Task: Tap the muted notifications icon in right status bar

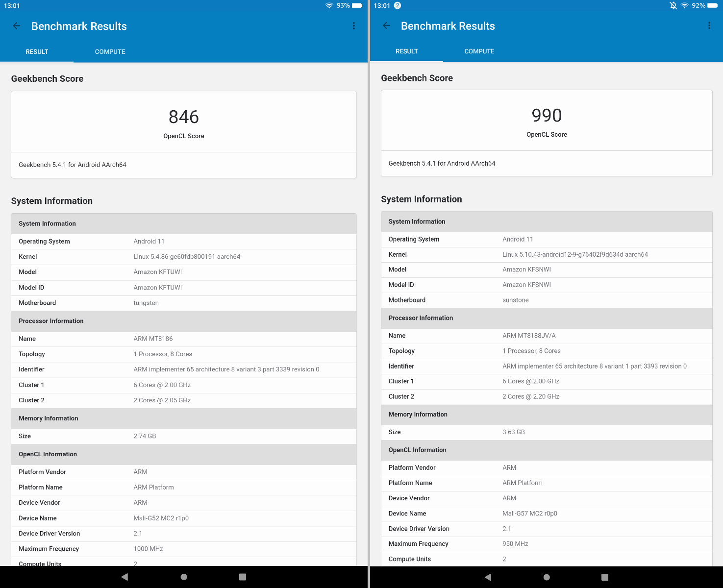Action: [x=673, y=5]
